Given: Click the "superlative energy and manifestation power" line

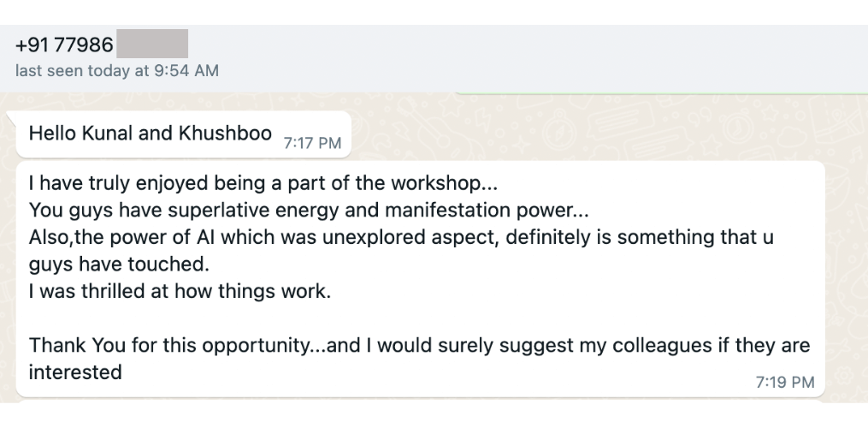Looking at the screenshot, I should pos(309,211).
